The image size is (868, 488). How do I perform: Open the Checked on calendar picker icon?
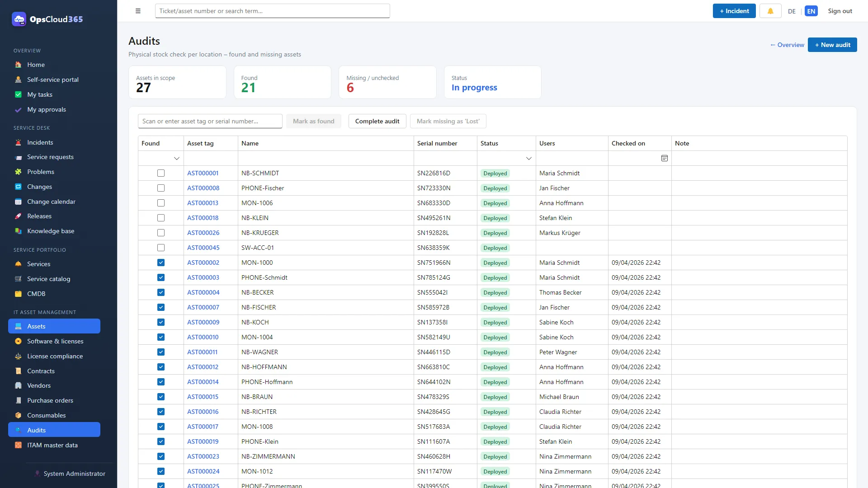[x=664, y=158]
